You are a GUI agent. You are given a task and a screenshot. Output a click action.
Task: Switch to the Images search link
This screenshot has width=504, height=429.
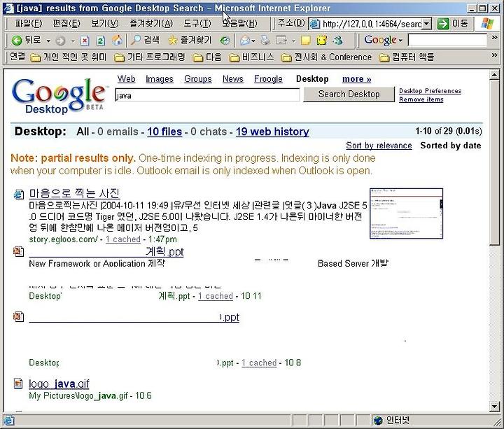(x=160, y=78)
